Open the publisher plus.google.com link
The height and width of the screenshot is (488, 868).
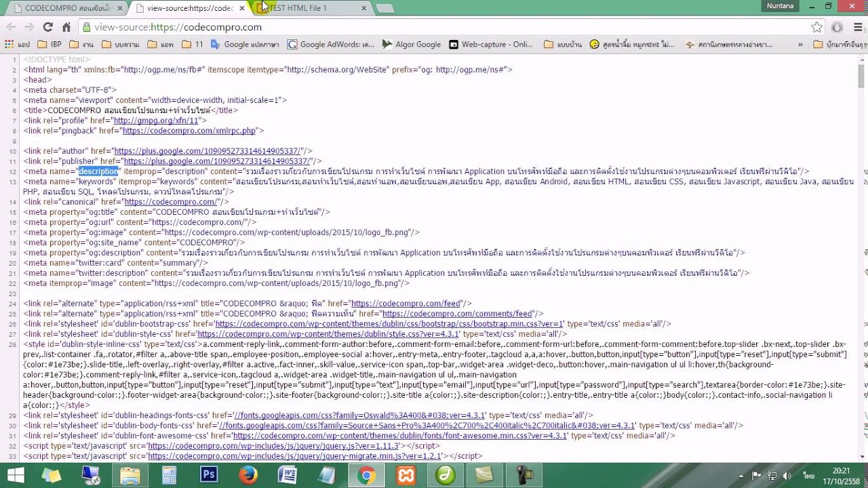(x=216, y=161)
